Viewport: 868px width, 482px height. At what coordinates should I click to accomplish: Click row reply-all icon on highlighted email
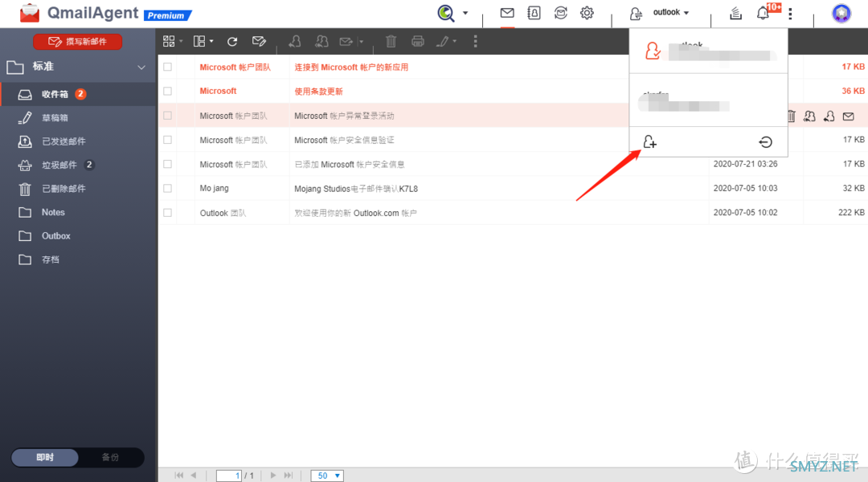click(x=809, y=116)
